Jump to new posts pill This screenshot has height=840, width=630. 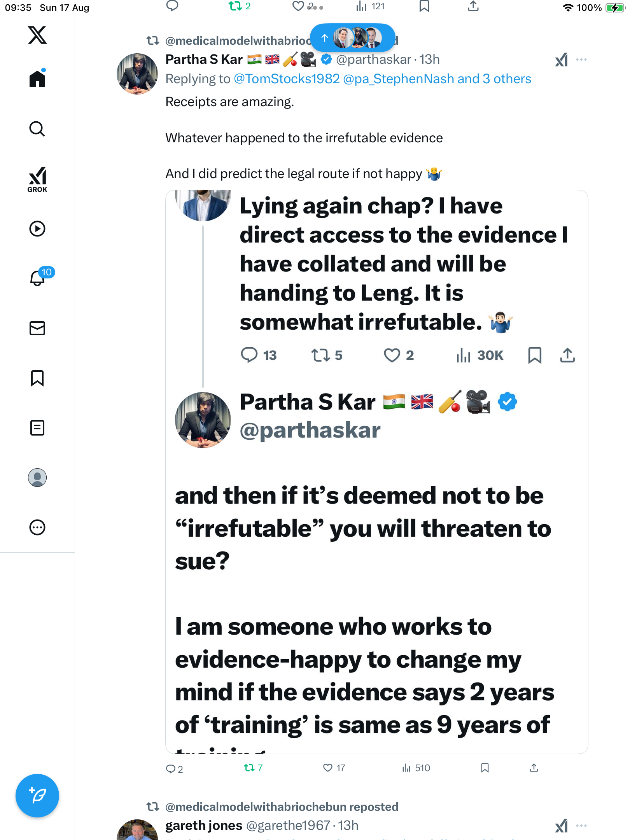click(x=352, y=38)
